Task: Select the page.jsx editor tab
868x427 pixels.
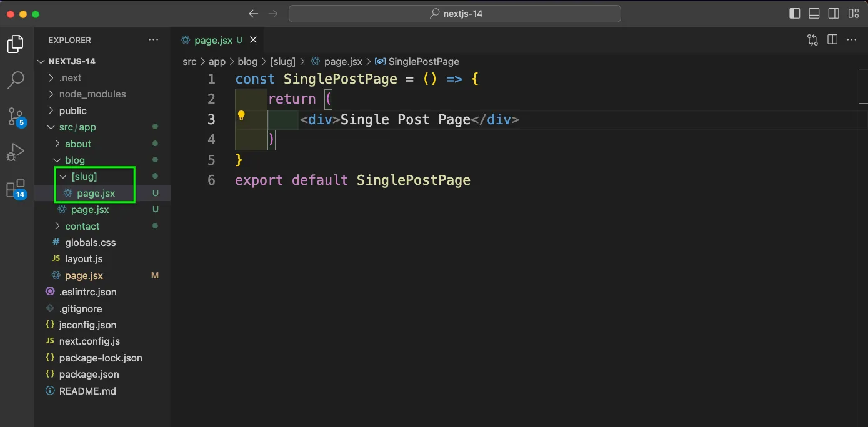Action: 217,40
